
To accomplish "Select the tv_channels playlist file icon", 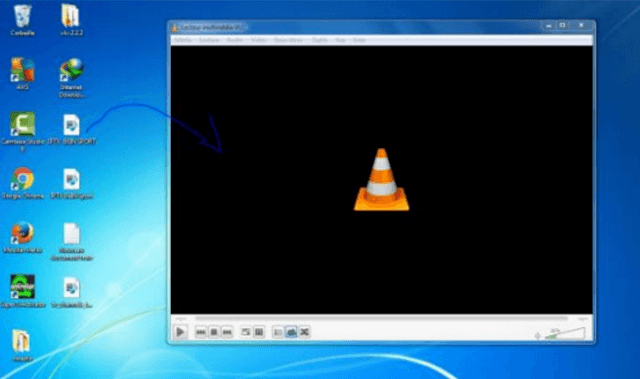I will [x=71, y=293].
